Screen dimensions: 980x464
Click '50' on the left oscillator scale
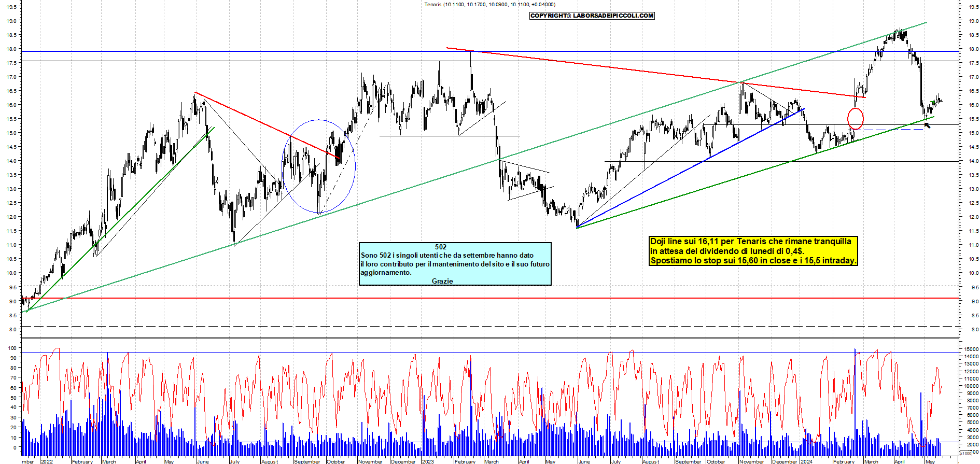pyautogui.click(x=13, y=398)
